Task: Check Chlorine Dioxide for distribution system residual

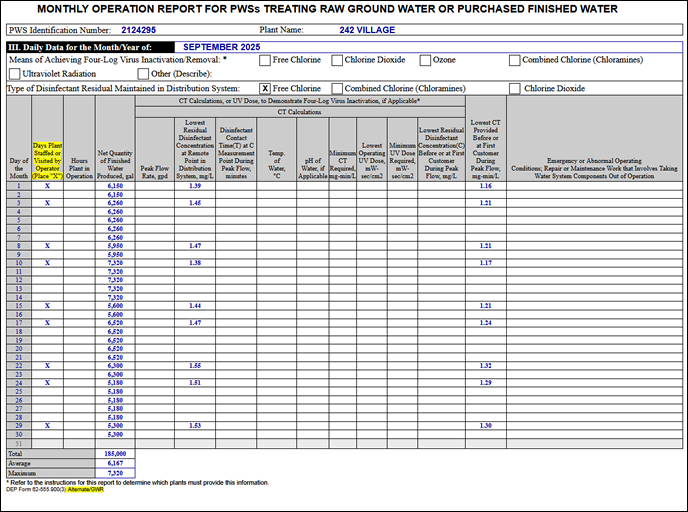Action: coord(514,88)
